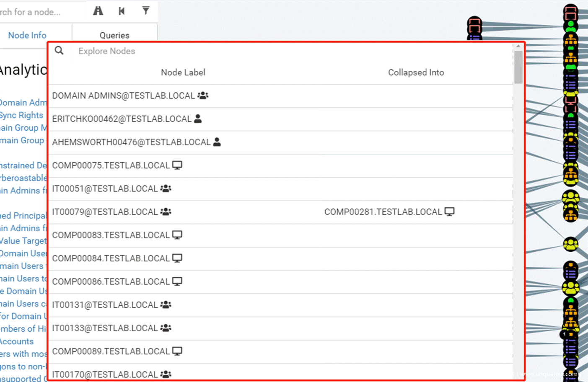
Task: Click the Collapsed Into column header
Action: 416,72
